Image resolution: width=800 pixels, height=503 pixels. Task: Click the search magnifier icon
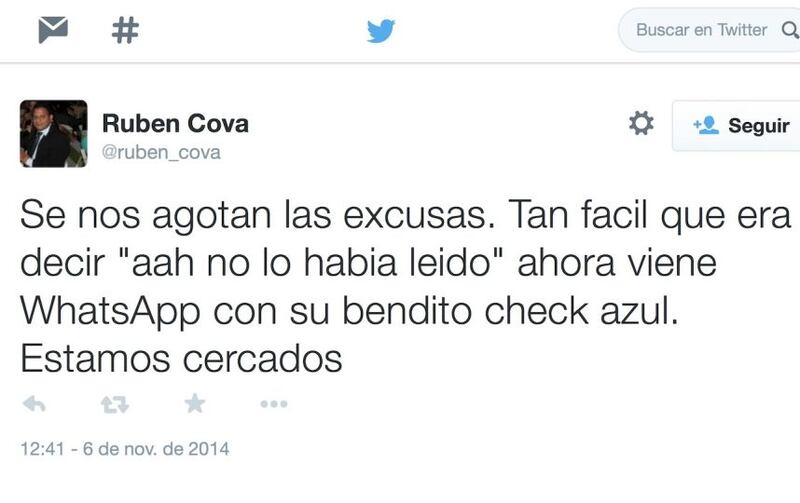pyautogui.click(x=790, y=30)
